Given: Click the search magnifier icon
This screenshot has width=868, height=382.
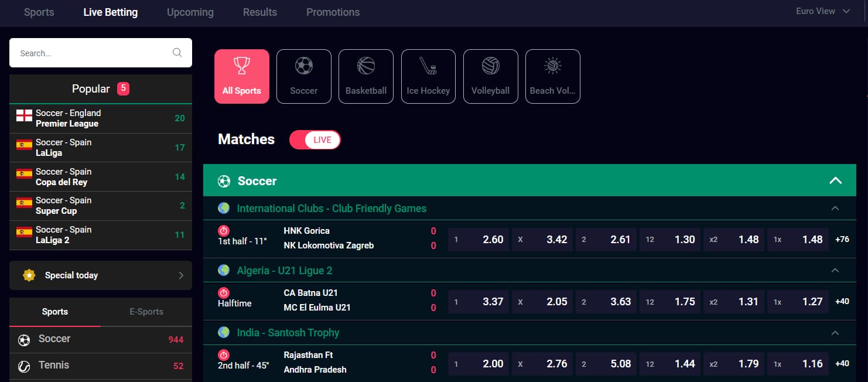Looking at the screenshot, I should [x=177, y=53].
